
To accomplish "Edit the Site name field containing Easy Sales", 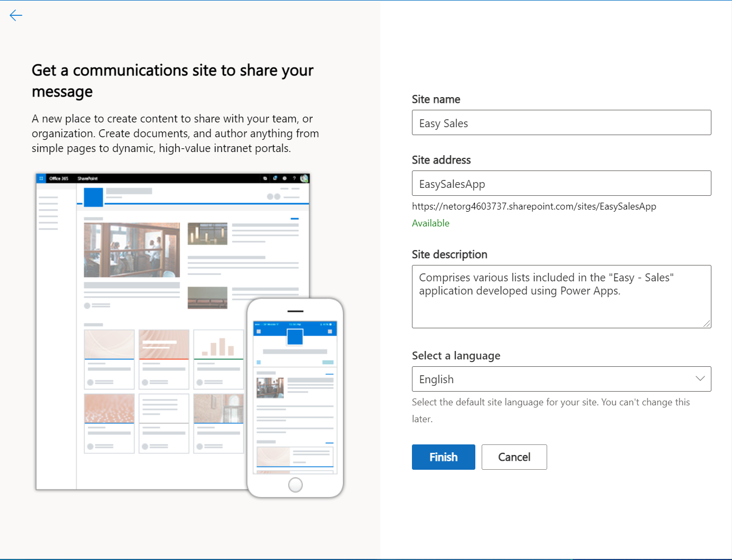I will click(561, 122).
